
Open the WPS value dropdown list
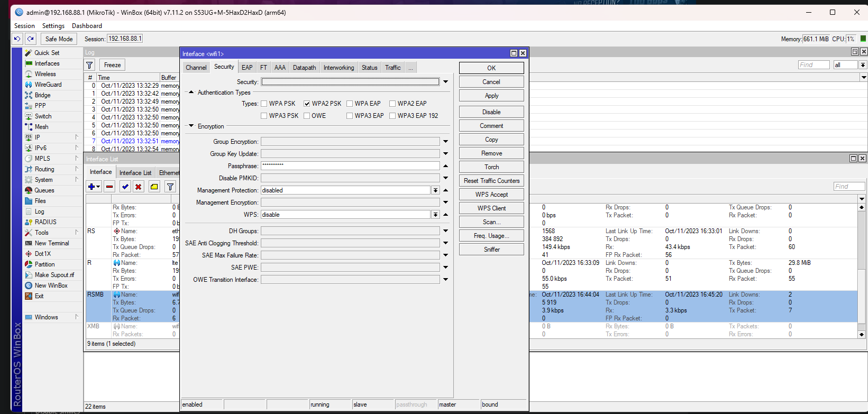coord(435,215)
